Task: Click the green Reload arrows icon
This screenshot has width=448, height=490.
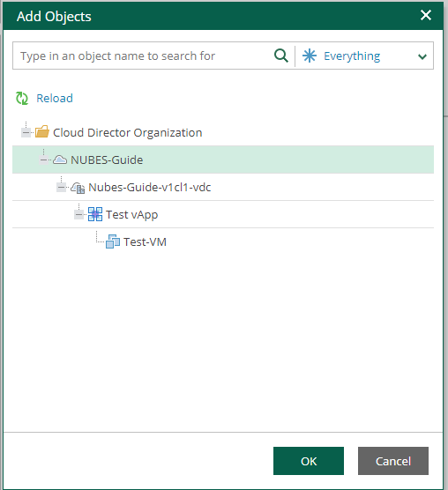Action: (x=22, y=98)
